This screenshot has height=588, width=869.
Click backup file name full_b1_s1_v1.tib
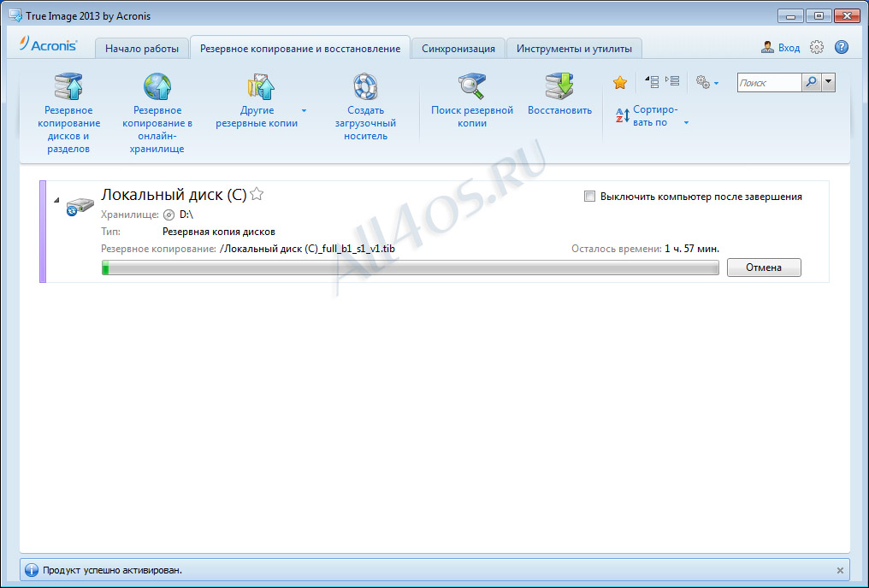pyautogui.click(x=308, y=249)
